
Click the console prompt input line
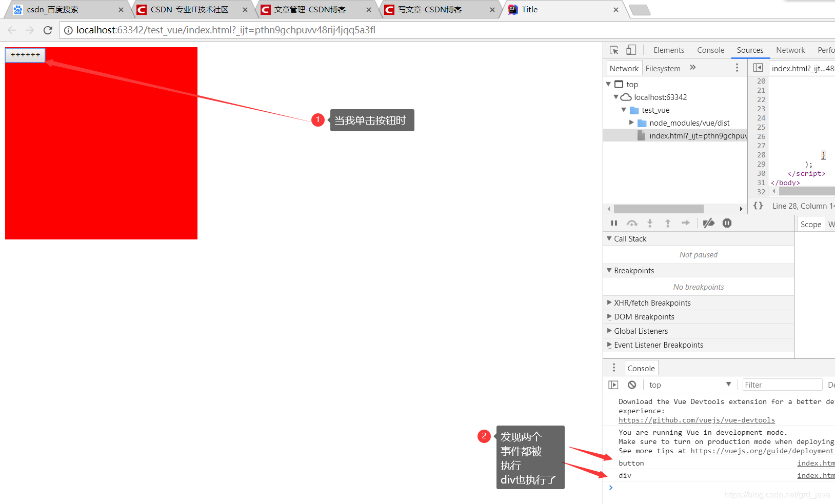723,488
